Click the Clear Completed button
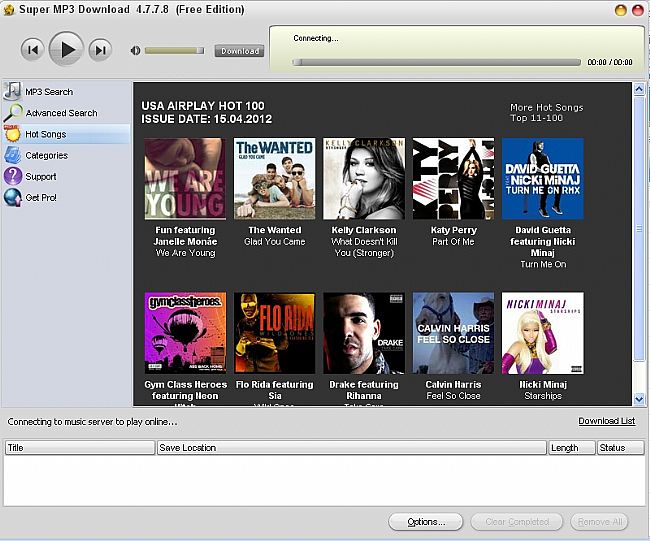Screen dimensions: 650x541 [x=517, y=522]
